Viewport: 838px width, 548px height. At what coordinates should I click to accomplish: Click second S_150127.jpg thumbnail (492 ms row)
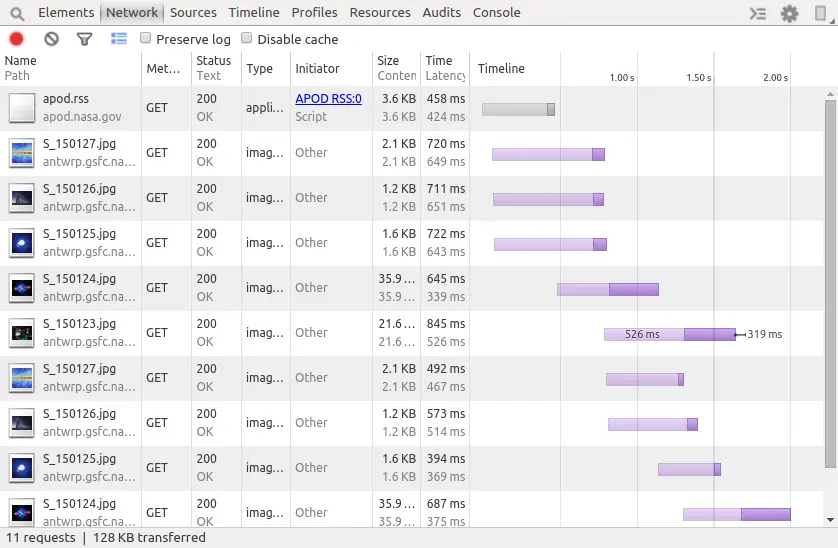(x=21, y=377)
